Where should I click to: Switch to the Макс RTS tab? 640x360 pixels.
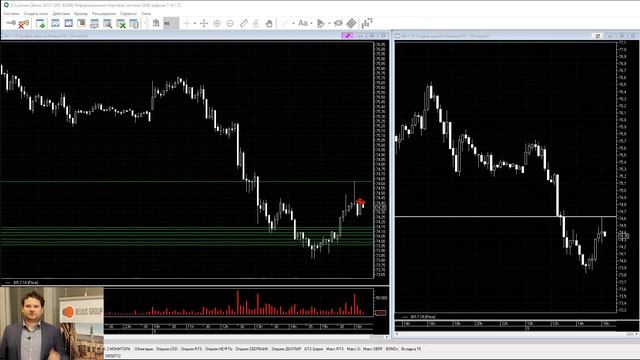coord(336,349)
